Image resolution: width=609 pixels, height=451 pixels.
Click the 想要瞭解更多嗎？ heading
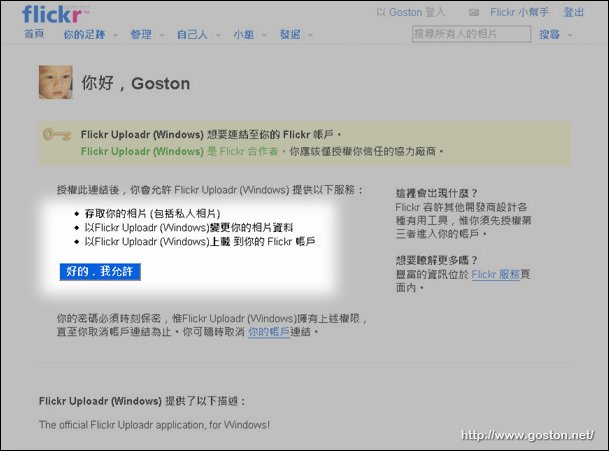pyautogui.click(x=436, y=260)
